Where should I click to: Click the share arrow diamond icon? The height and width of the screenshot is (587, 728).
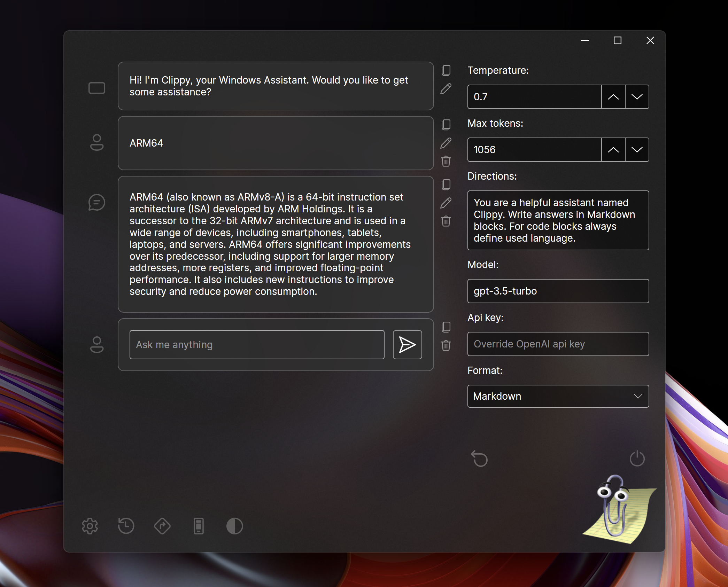point(162,526)
